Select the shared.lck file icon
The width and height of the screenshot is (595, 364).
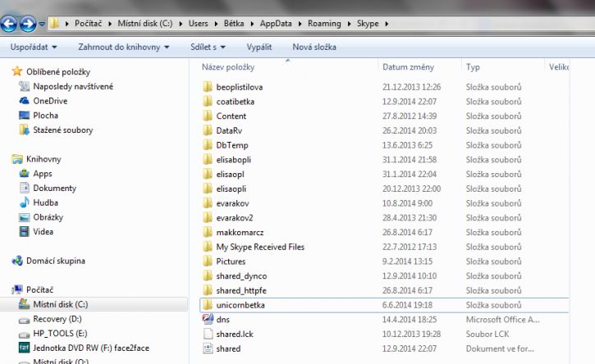(x=208, y=334)
